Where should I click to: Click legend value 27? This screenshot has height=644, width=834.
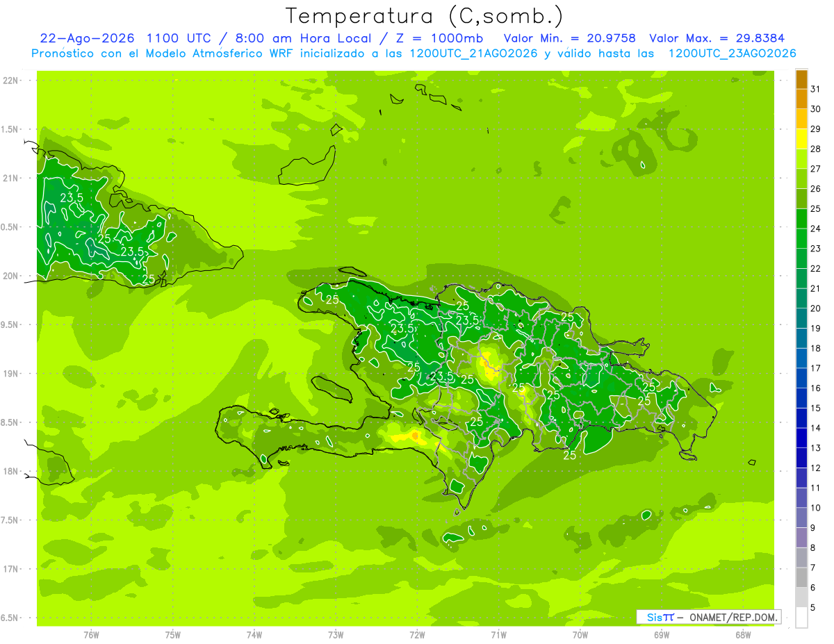point(816,169)
